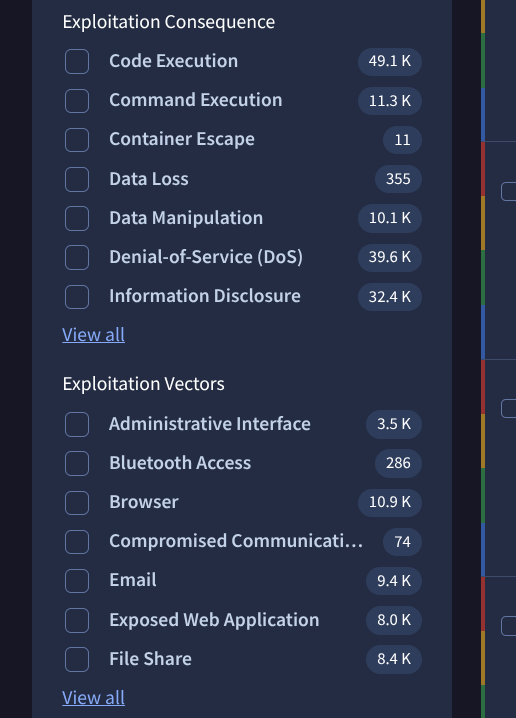Viewport: 516px width, 718px height.
Task: Enable the Container Escape filter
Action: pyautogui.click(x=77, y=140)
